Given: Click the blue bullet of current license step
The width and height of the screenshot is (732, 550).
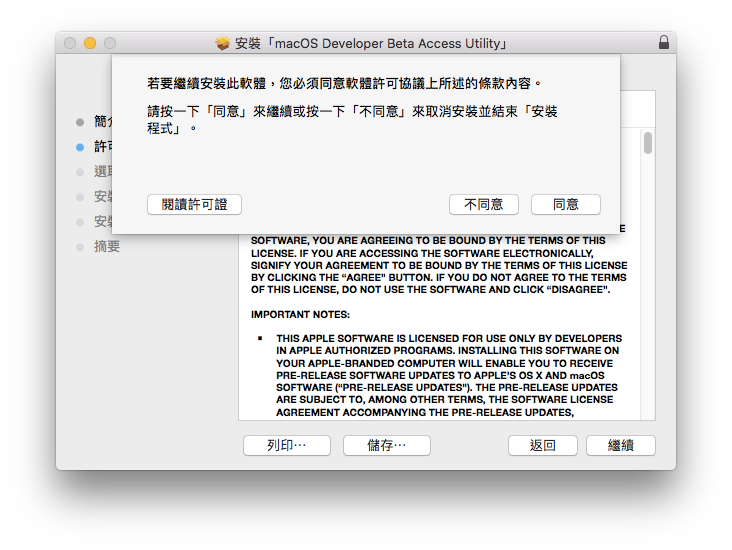Looking at the screenshot, I should 80,147.
